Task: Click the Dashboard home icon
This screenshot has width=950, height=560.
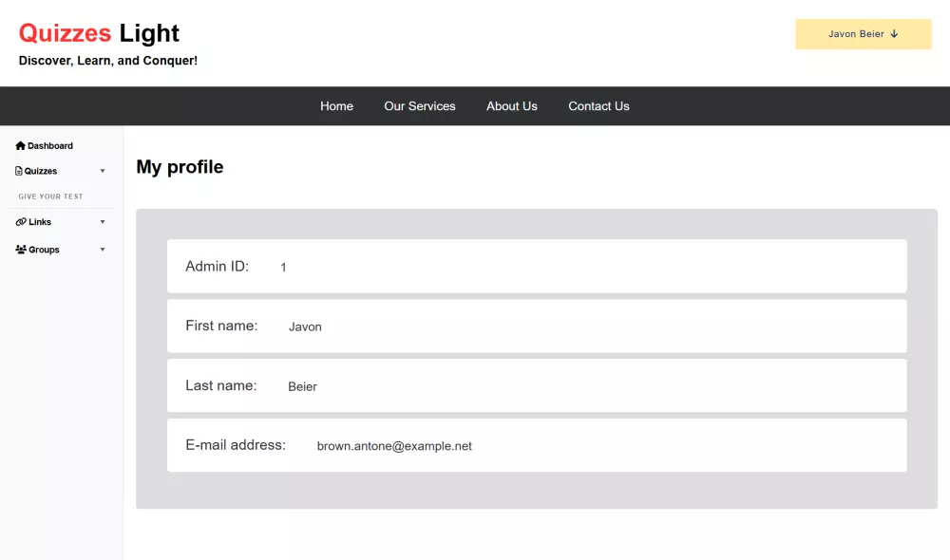Action: click(20, 145)
